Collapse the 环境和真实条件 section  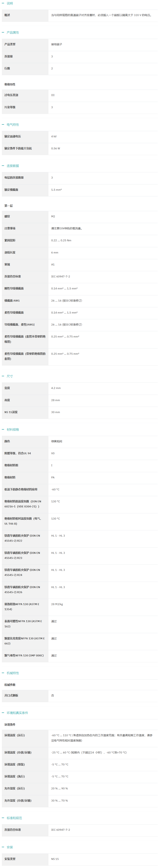pyautogui.click(x=15, y=713)
